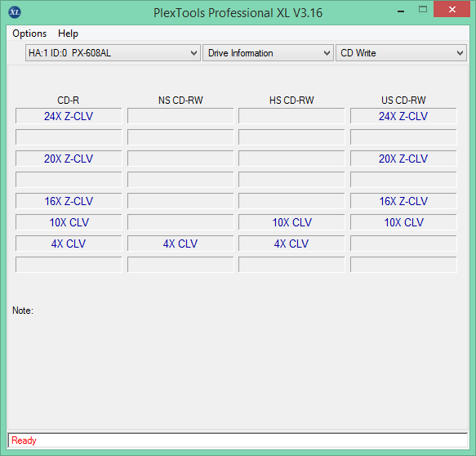
Task: Click the US CD-RW 24X Z-CLV cell
Action: (x=403, y=116)
